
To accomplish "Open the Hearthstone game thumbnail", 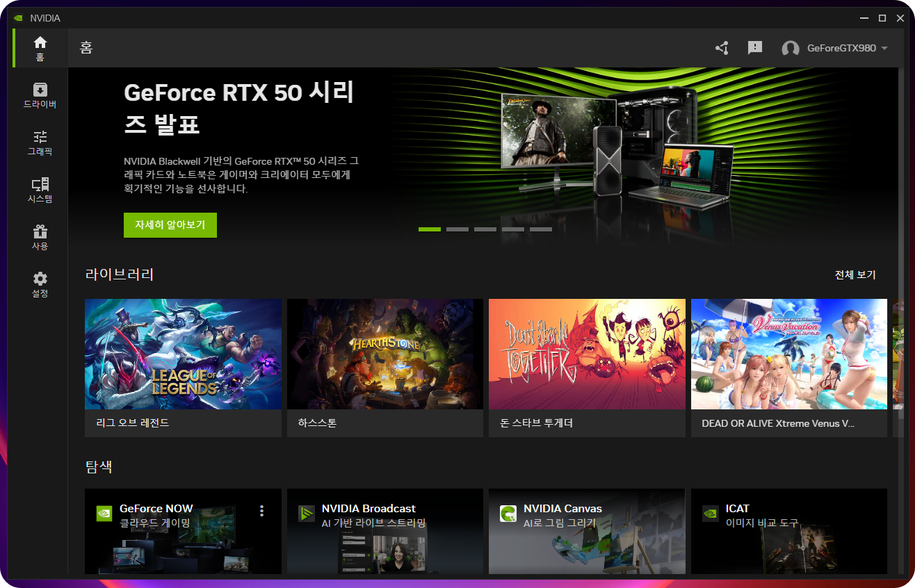I will pos(385,354).
